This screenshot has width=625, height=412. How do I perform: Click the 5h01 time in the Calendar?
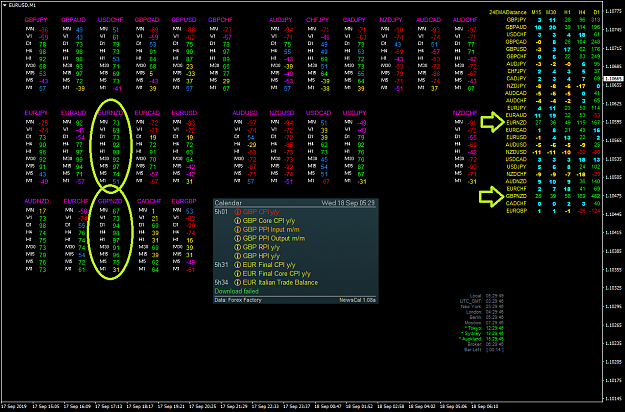pos(221,212)
